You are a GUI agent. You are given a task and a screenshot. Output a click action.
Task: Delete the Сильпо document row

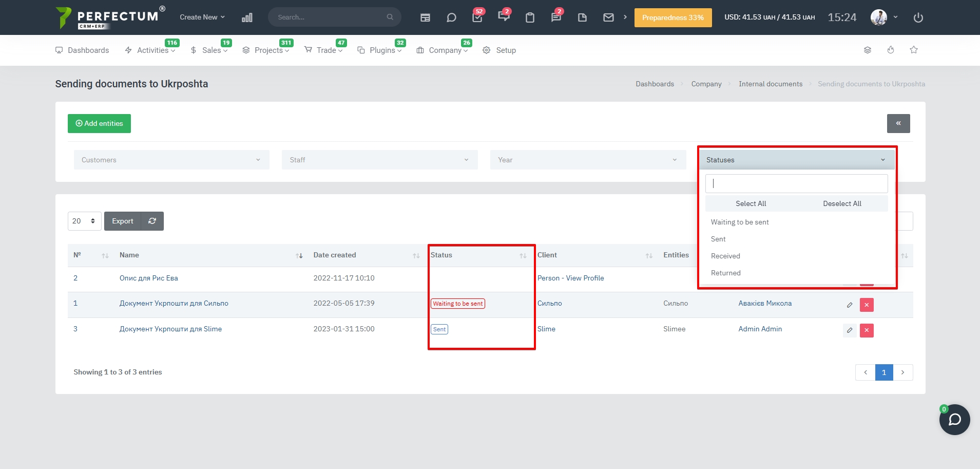[867, 305]
